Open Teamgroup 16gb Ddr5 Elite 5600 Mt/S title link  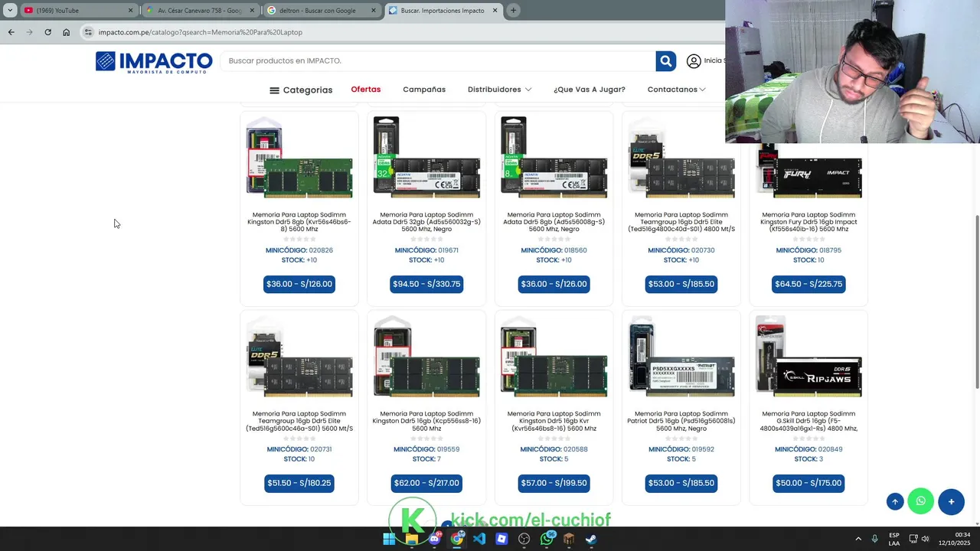[x=299, y=421]
